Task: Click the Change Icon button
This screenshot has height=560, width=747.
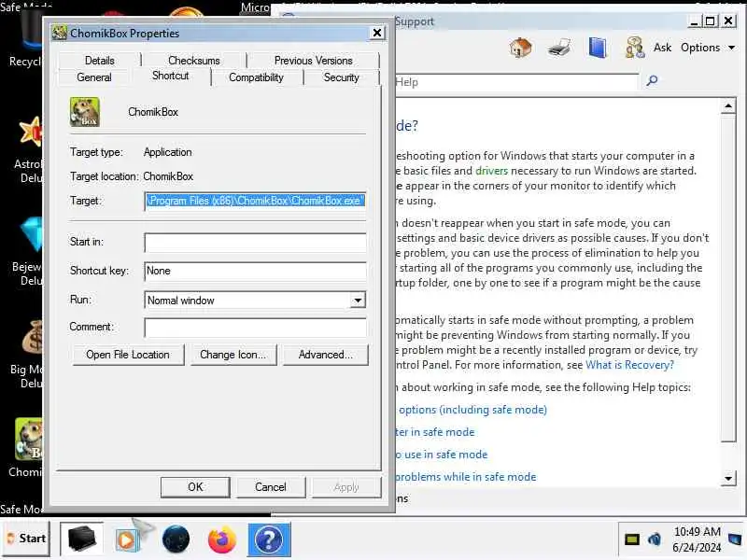Action: click(x=233, y=355)
